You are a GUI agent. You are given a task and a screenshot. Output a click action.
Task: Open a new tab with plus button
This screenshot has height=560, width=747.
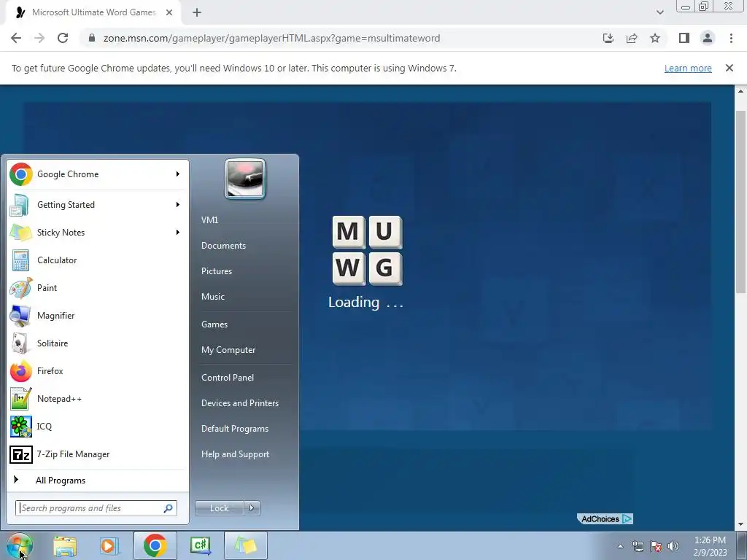[197, 12]
